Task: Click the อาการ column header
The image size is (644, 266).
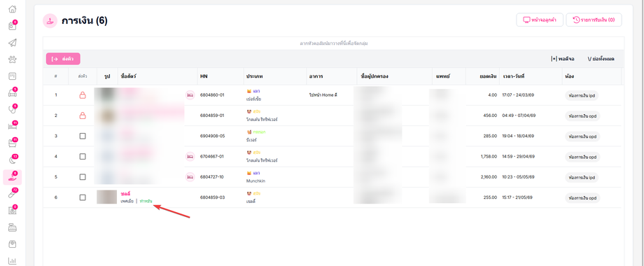Action: point(316,76)
